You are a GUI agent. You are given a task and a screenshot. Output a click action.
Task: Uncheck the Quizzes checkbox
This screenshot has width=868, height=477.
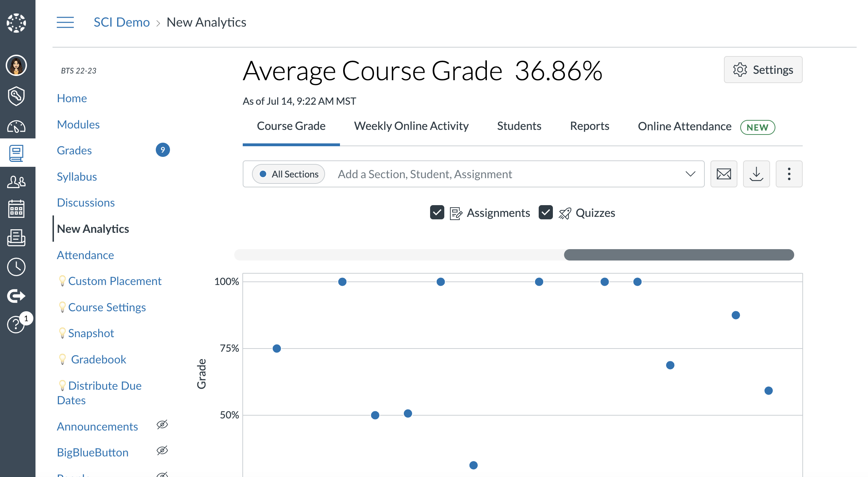[x=546, y=213]
